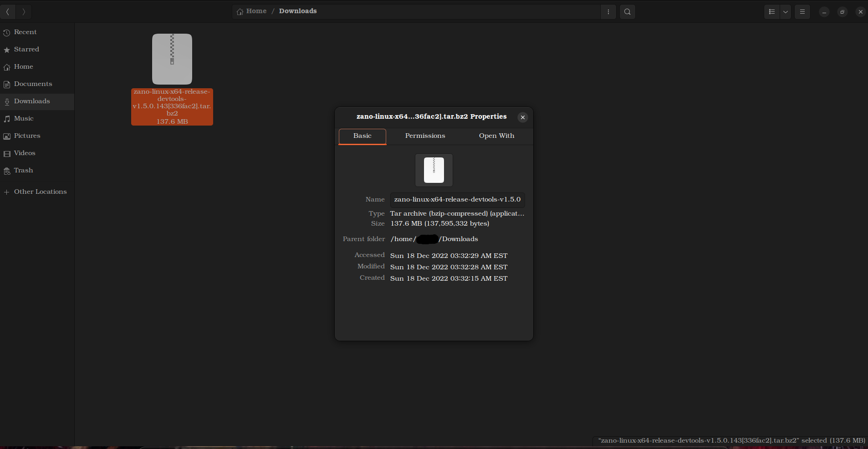Open the Music folder
This screenshot has width=868, height=449.
pos(24,118)
